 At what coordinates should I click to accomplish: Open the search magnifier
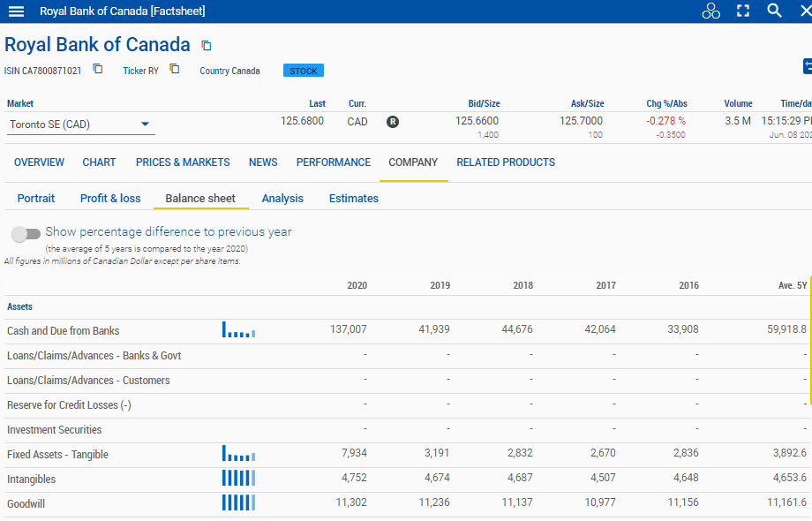[774, 11]
